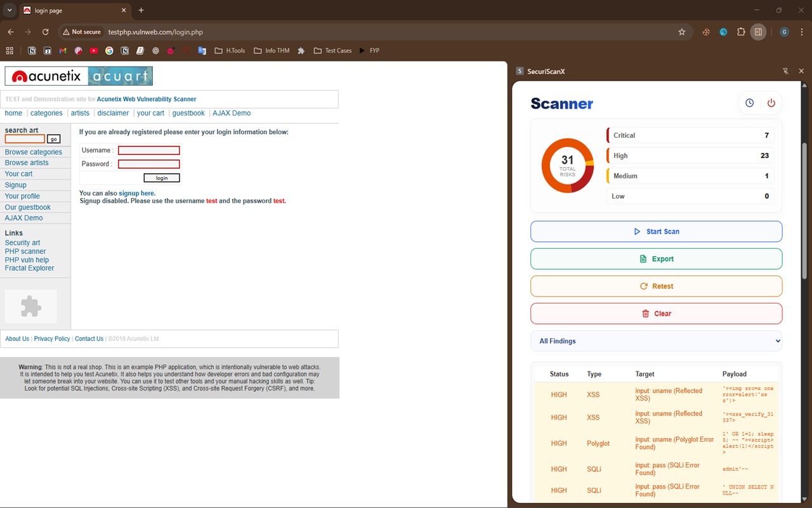Click the search art go button
This screenshot has height=508, width=812.
(54, 139)
